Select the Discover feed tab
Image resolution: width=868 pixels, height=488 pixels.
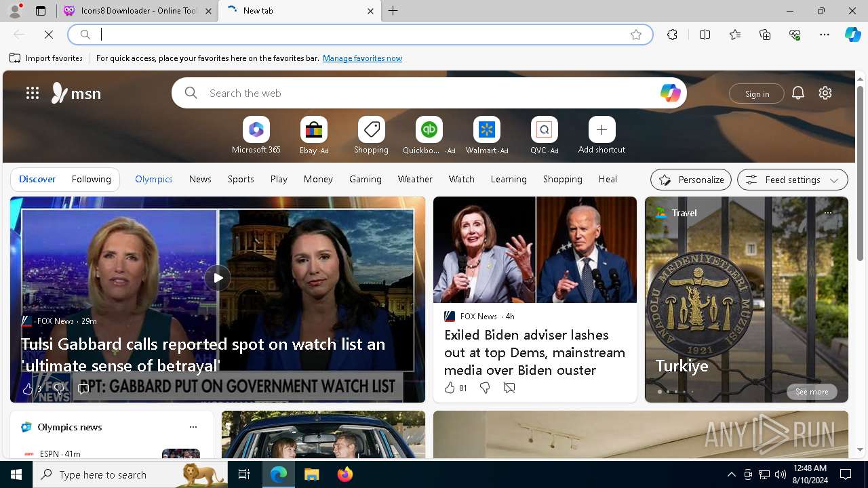click(x=37, y=179)
